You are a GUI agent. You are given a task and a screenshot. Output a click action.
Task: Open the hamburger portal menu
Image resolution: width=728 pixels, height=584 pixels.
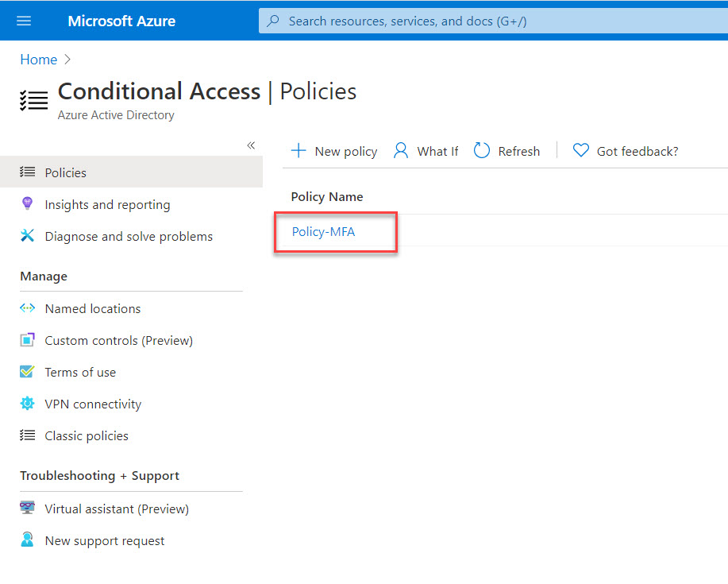coord(24,21)
